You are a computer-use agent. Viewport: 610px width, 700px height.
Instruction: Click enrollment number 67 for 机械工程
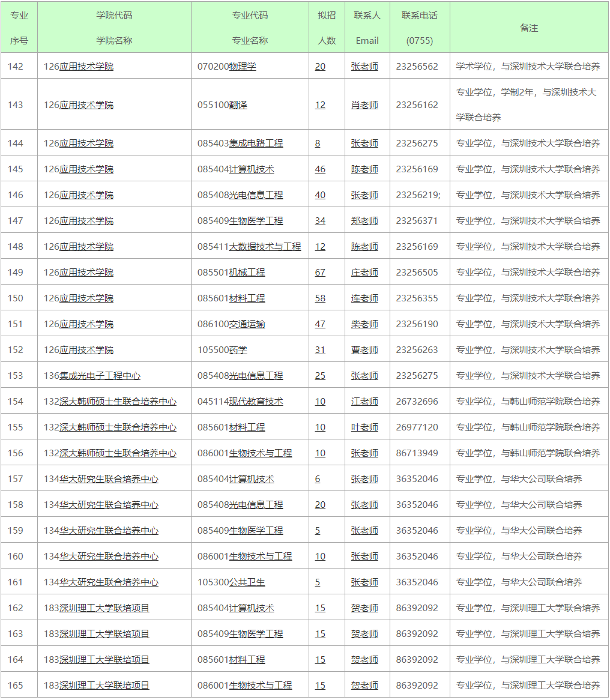tap(320, 273)
